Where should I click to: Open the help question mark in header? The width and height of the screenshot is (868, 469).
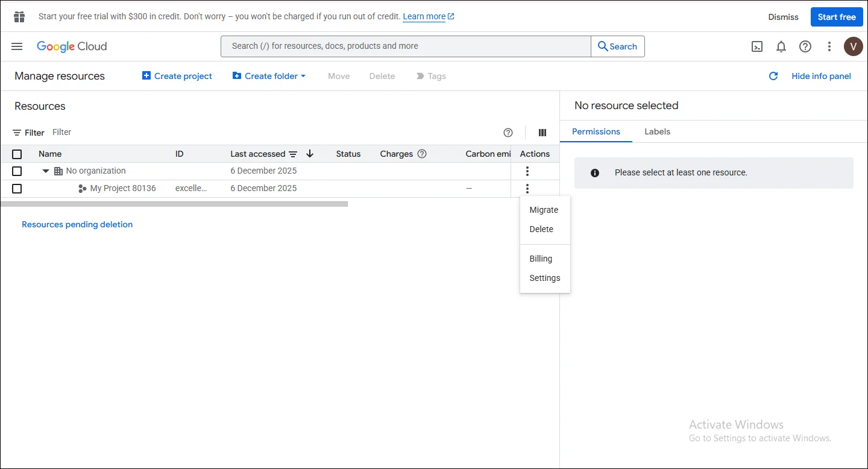805,46
